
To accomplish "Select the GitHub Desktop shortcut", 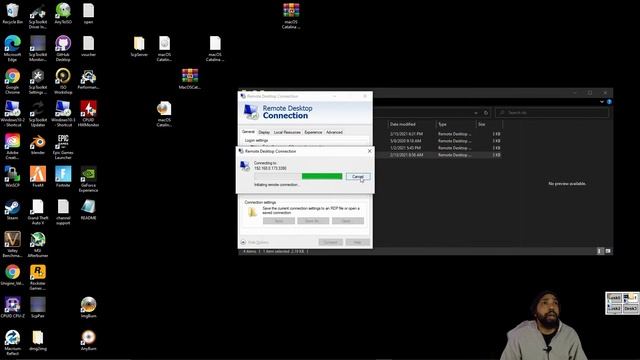I will [63, 48].
